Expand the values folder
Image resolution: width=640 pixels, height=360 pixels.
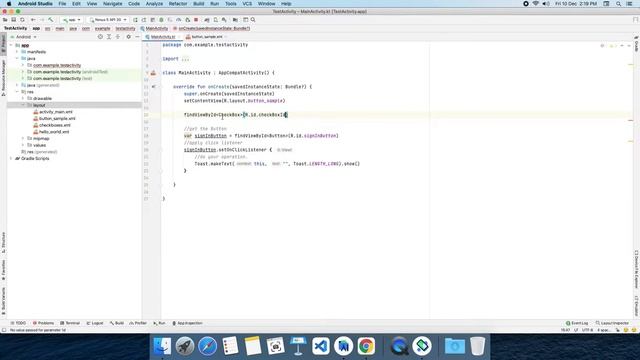point(23,145)
